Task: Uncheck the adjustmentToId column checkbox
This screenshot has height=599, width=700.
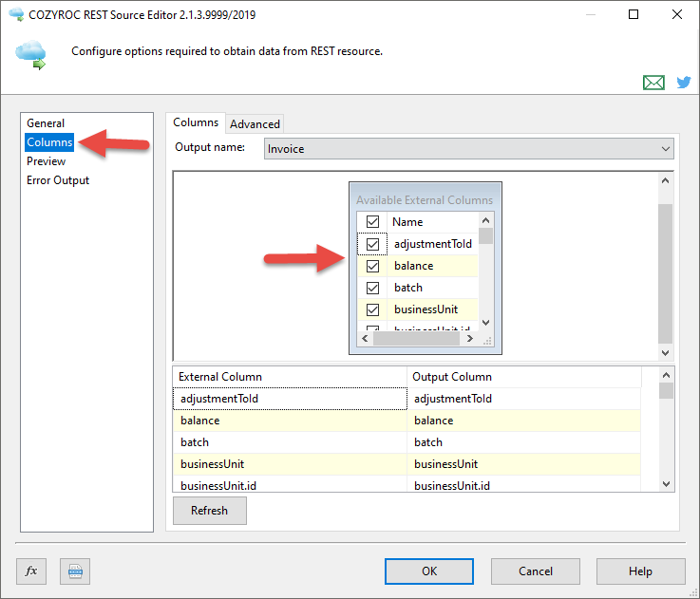Action: tap(372, 244)
